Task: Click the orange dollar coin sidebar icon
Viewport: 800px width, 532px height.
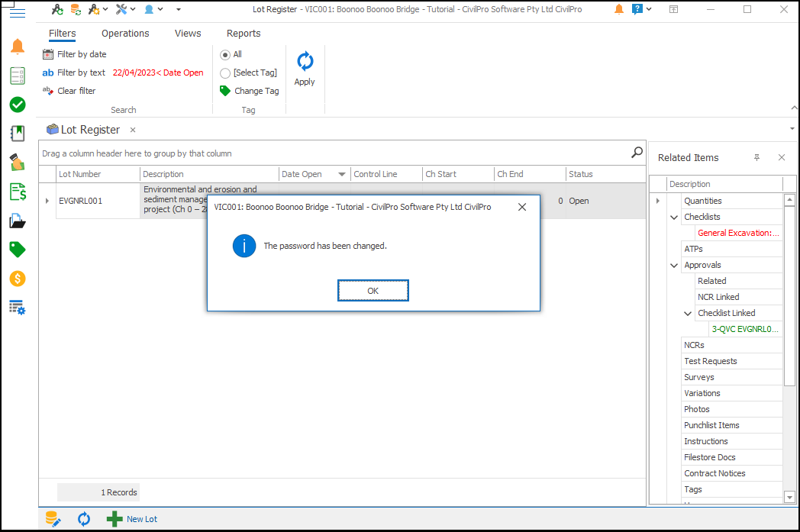Action: point(18,279)
